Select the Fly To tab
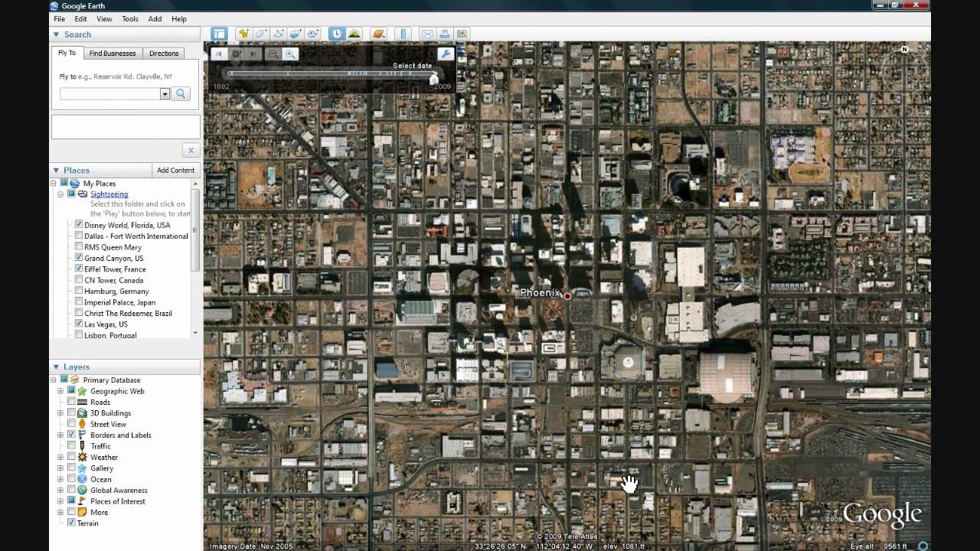Viewport: 980px width, 551px height. (x=67, y=53)
